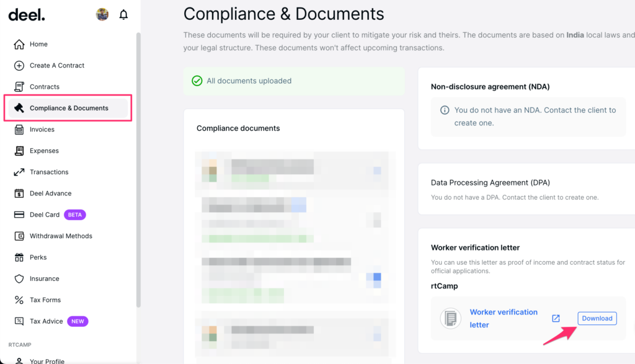Screen dimensions: 635x364
Task: Click the All documents uploaded status text
Action: (x=249, y=81)
